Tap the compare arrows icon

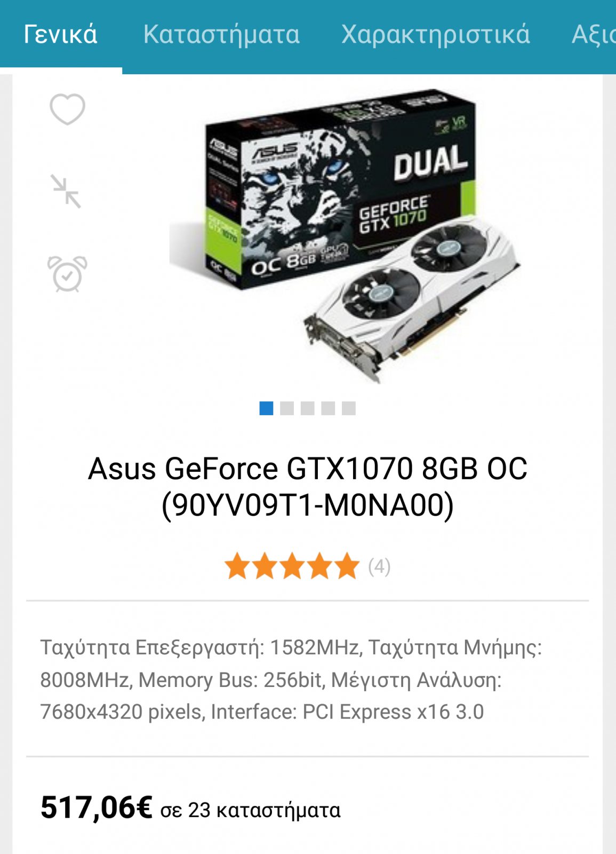tap(66, 191)
